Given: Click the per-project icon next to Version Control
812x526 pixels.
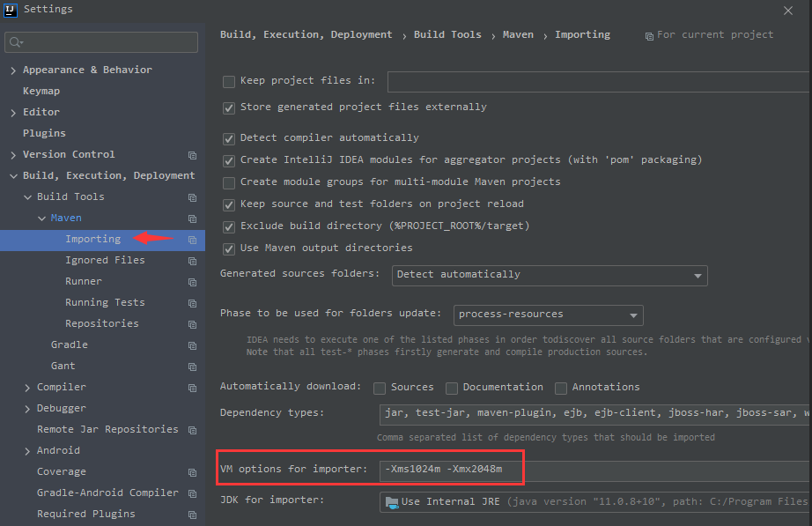Looking at the screenshot, I should click(192, 155).
